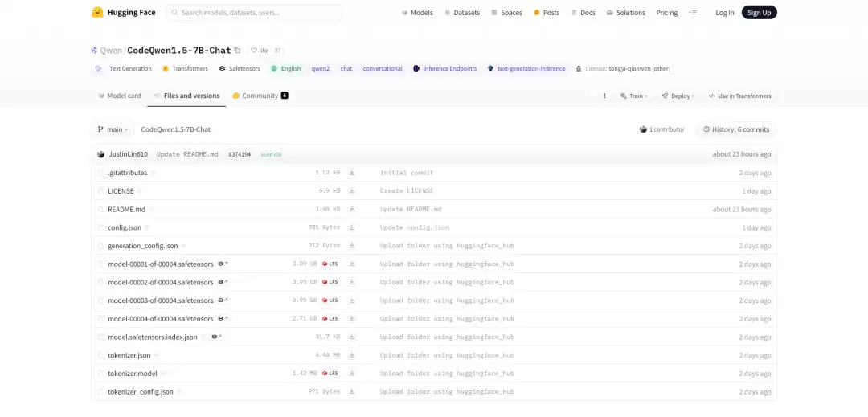
Task: Like the CodeQwen1.5-7B-Chat model
Action: pos(260,51)
